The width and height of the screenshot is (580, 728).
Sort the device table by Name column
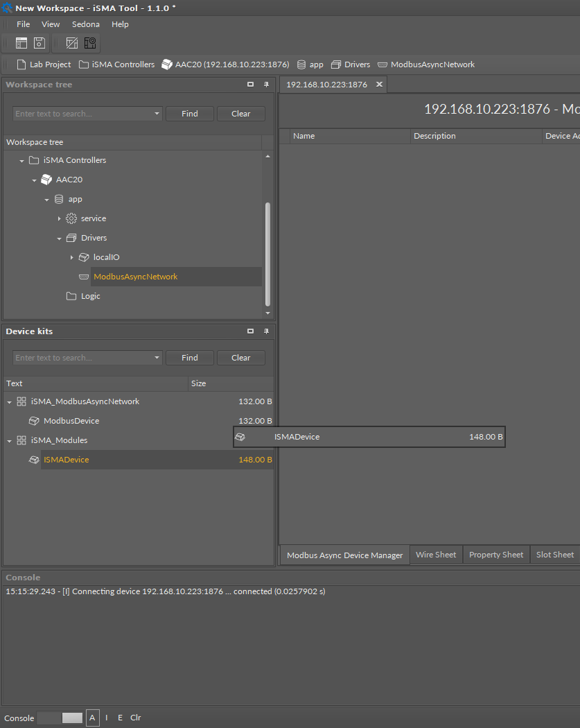tap(350, 136)
